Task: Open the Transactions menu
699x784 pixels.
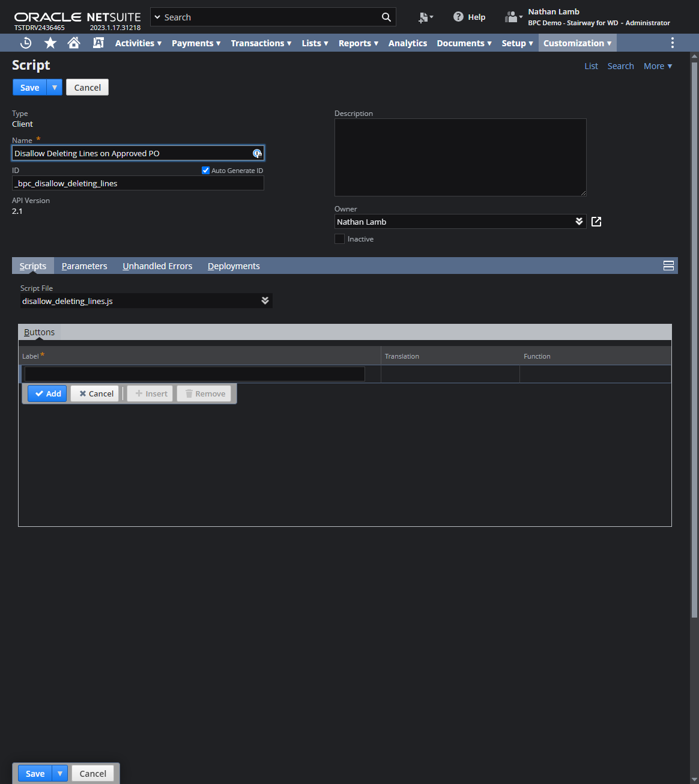Action: pyautogui.click(x=261, y=43)
